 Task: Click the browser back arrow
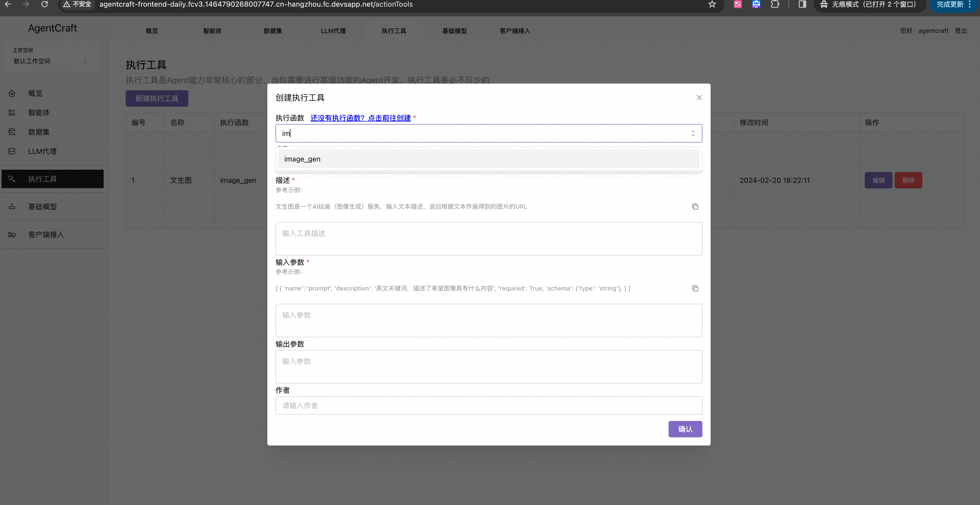pyautogui.click(x=8, y=4)
